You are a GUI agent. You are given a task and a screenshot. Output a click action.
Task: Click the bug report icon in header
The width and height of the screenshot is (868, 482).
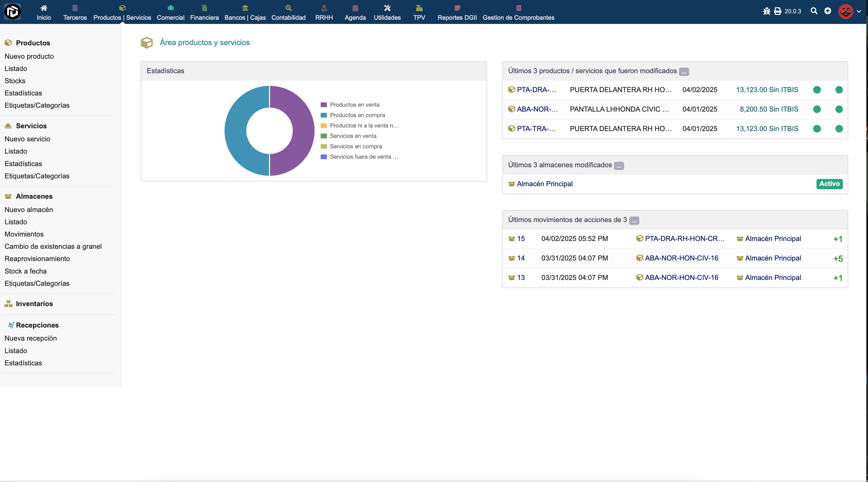tap(767, 11)
